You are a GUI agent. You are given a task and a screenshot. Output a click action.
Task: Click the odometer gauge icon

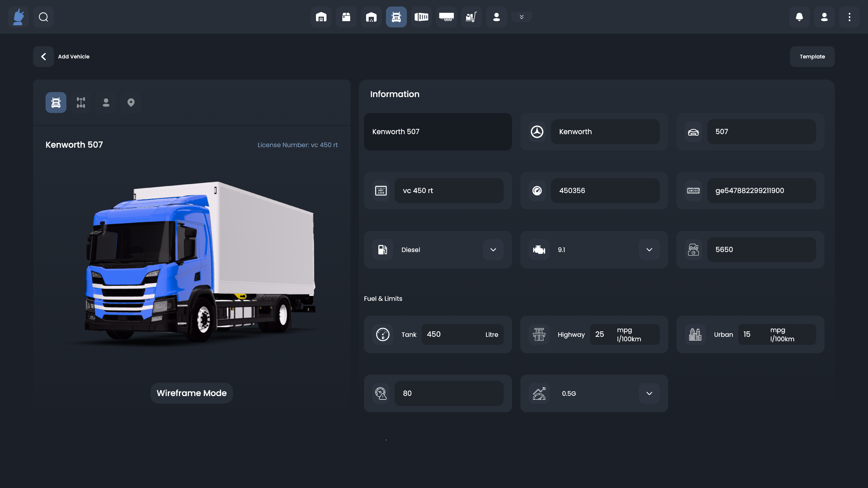537,191
